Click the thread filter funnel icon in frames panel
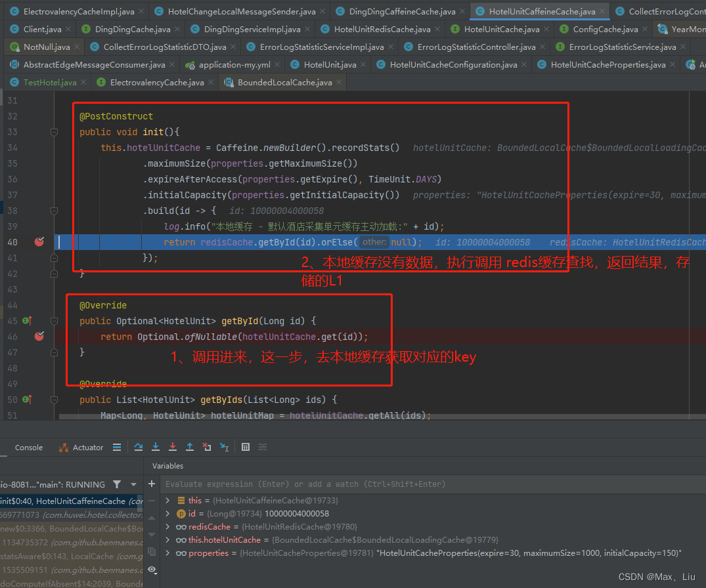Image resolution: width=706 pixels, height=588 pixels. 117,484
